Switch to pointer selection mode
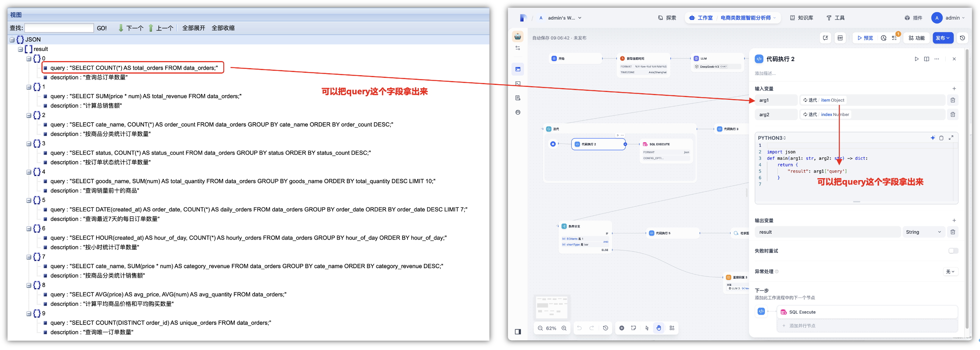Viewport: 980px width, 350px height. [x=647, y=328]
